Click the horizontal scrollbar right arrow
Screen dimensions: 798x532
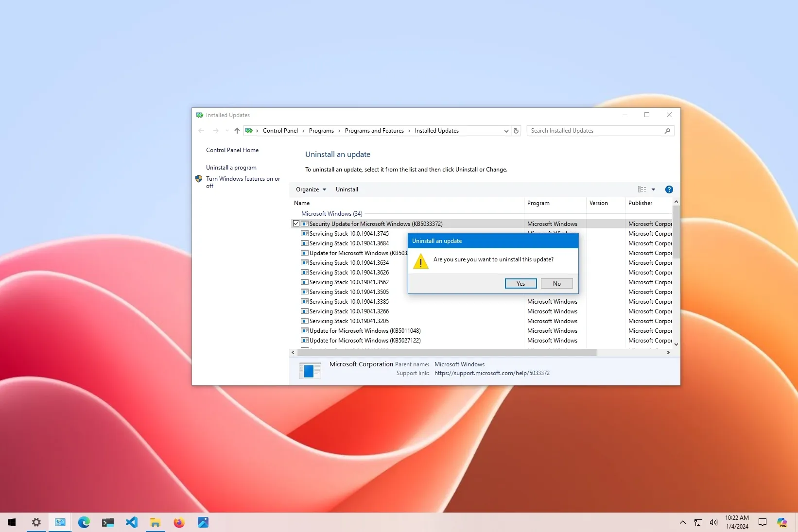coord(668,353)
